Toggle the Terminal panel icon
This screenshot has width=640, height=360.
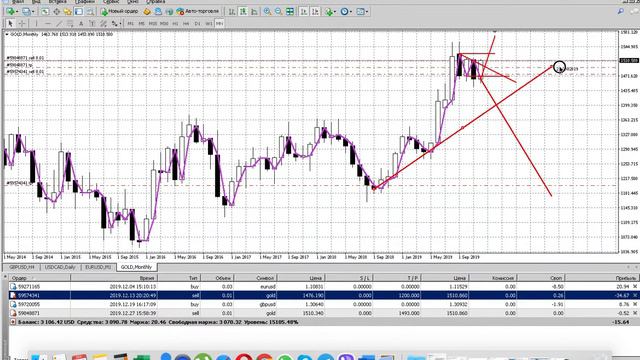[x=78, y=12]
